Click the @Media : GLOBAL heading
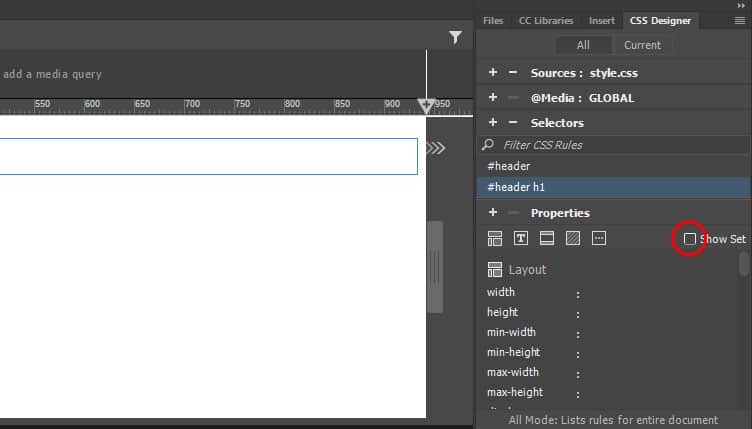Screen dimensions: 752x429 582,98
